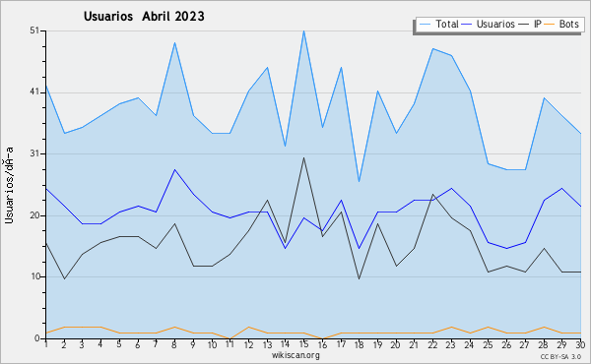Click day 1 on the x-axis

[x=46, y=344]
